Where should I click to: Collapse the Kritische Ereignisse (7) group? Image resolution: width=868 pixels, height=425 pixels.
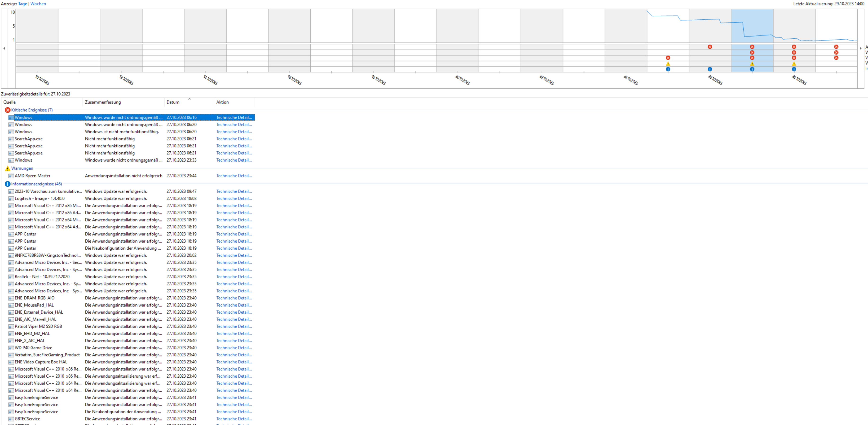tap(32, 110)
